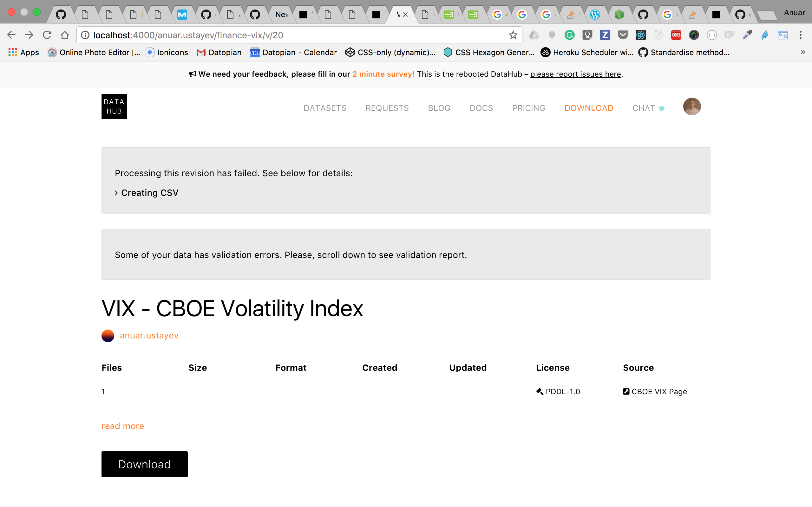The height and width of the screenshot is (507, 812).
Task: Save the page with the Pocket extension
Action: (x=623, y=35)
